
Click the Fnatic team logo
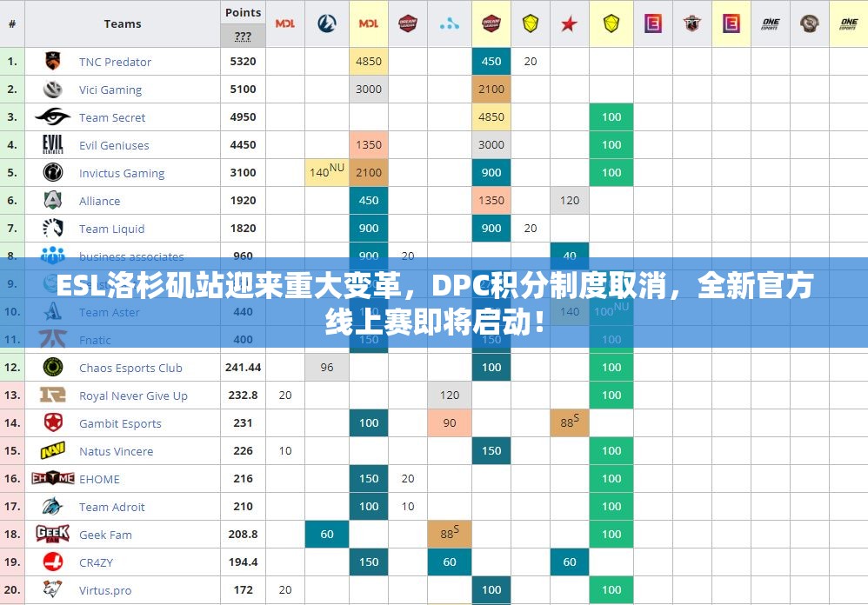coord(52,339)
